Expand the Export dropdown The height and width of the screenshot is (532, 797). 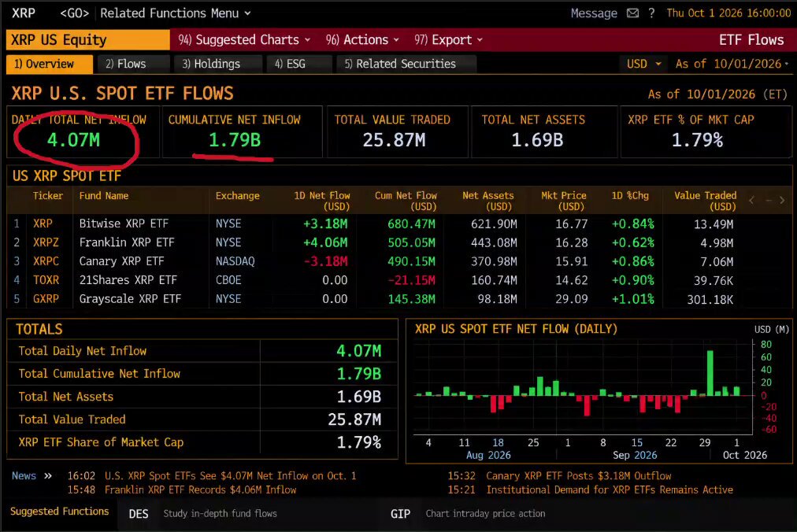coord(448,39)
